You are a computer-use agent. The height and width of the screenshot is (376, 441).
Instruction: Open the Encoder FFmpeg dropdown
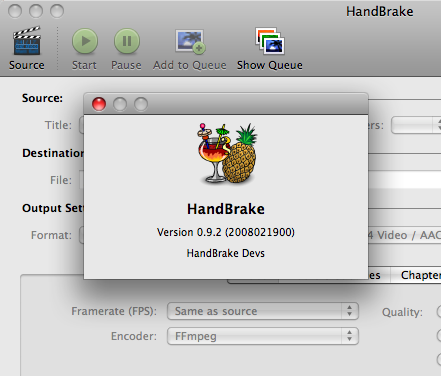pyautogui.click(x=263, y=336)
